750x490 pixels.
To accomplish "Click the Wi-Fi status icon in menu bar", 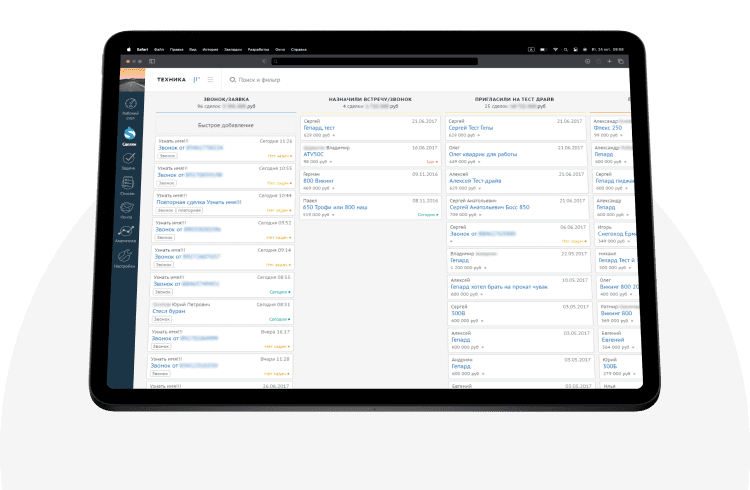I will click(x=555, y=49).
